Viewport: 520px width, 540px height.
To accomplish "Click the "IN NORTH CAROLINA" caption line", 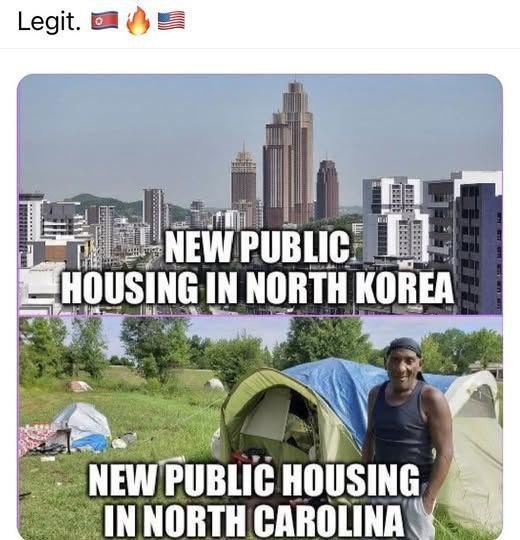I will pyautogui.click(x=254, y=520).
